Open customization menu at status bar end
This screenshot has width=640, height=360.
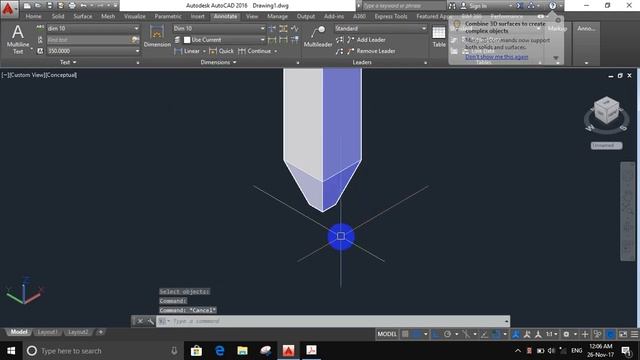(x=634, y=334)
